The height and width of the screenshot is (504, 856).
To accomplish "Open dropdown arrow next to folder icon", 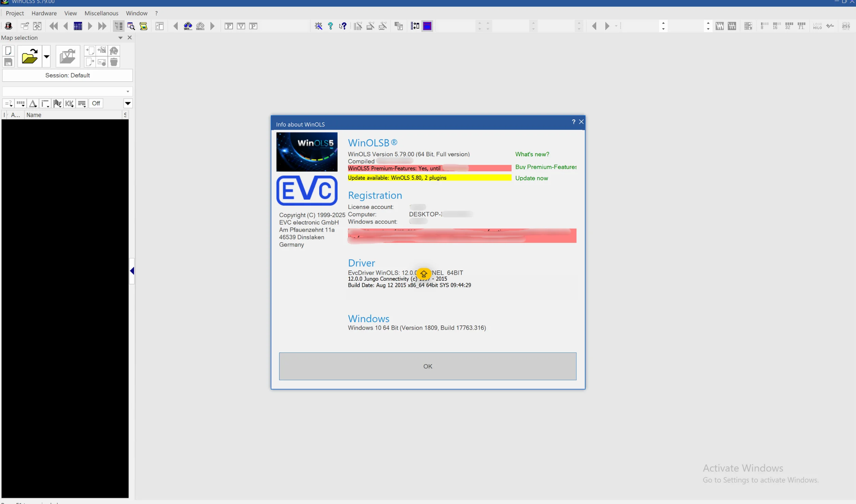I will coord(46,56).
